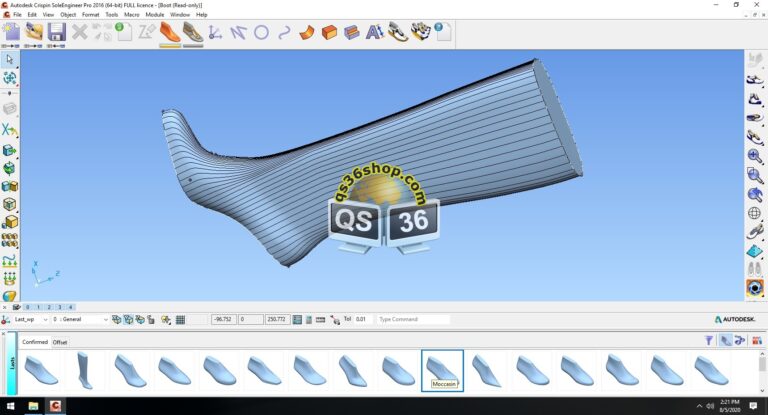Select the line drawing tool
The width and height of the screenshot is (768, 415).
(238, 33)
